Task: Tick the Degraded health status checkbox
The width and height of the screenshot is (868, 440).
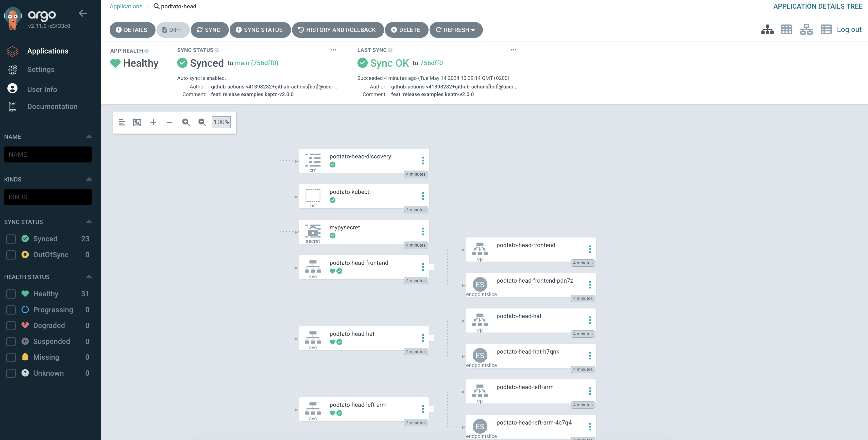Action: point(11,325)
